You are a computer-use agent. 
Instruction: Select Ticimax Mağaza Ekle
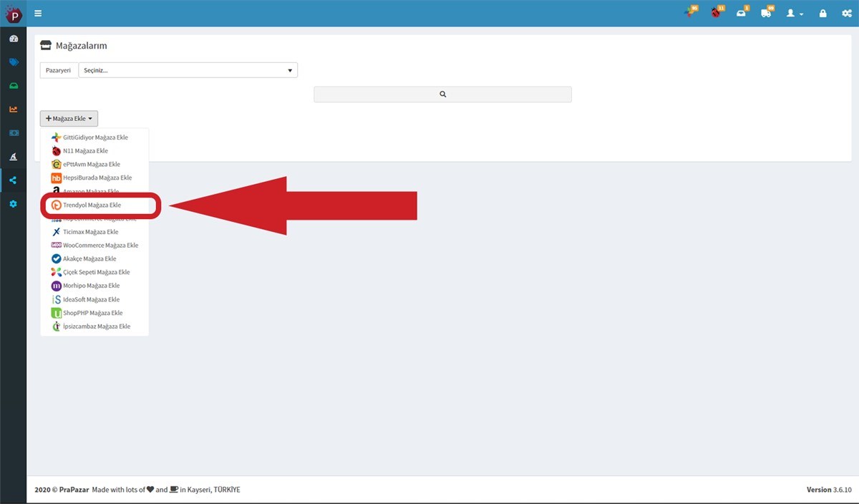point(85,232)
